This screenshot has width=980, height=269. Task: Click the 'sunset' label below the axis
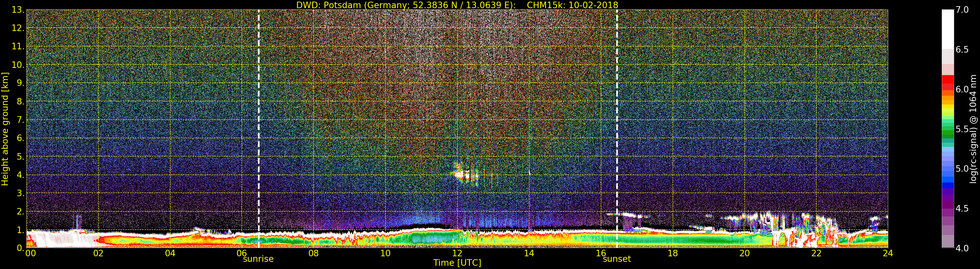click(x=617, y=259)
